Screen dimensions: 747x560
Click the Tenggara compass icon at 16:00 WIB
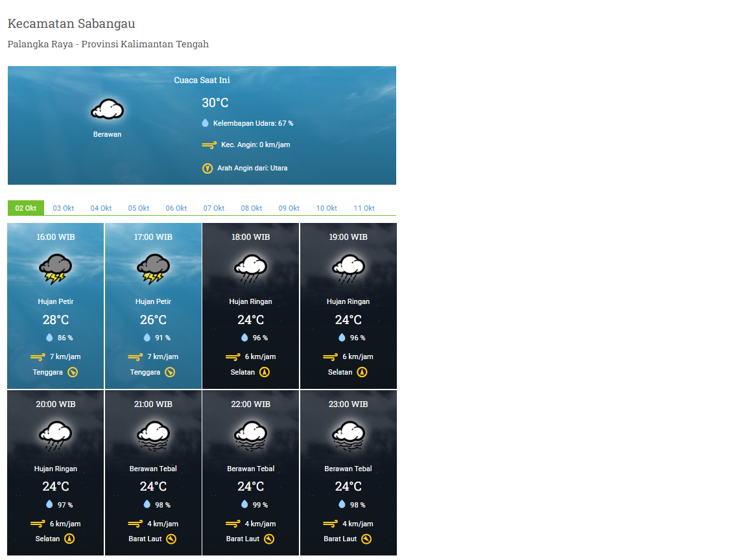(x=73, y=373)
